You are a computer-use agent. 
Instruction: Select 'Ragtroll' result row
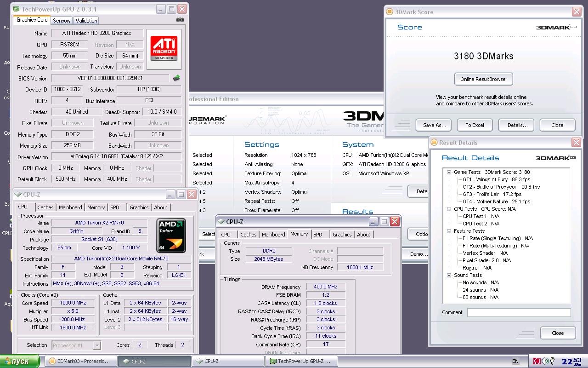coord(477,268)
